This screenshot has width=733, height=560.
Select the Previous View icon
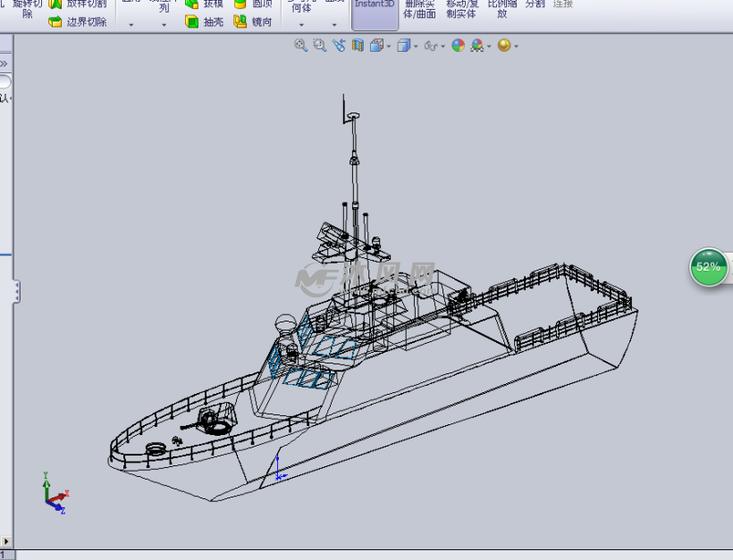[339, 46]
